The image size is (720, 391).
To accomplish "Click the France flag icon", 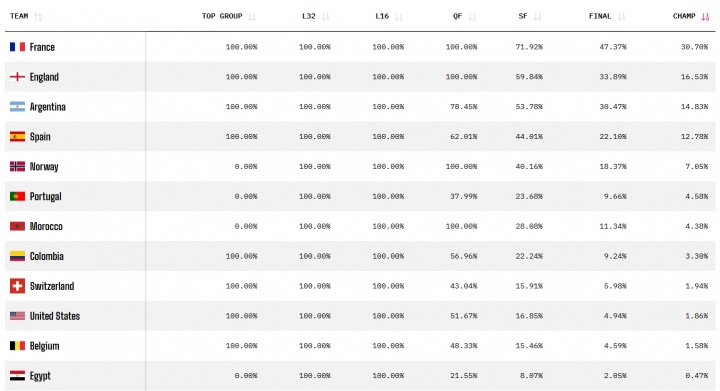I will pos(17,47).
